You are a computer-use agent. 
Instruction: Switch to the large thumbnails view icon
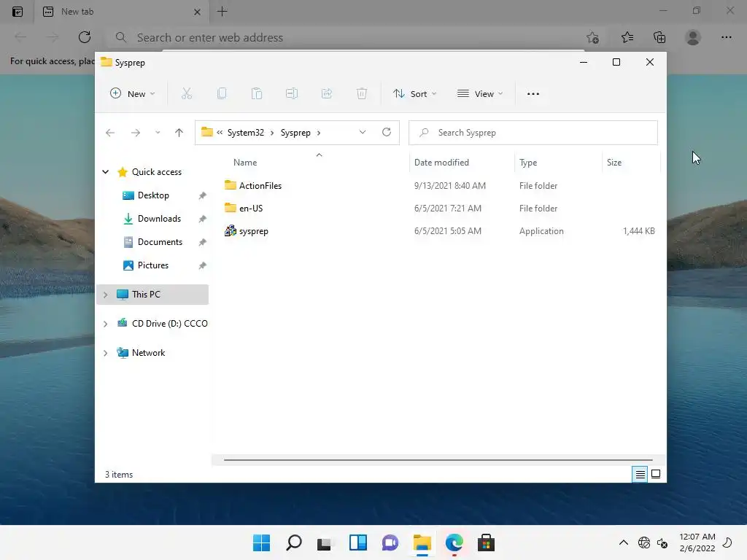coord(656,474)
